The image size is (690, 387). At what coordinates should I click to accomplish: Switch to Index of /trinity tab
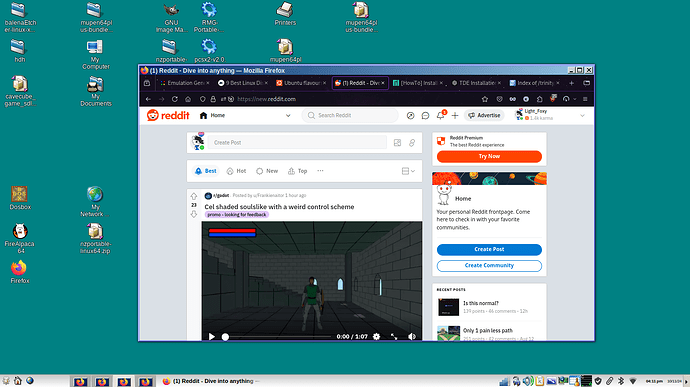click(535, 83)
